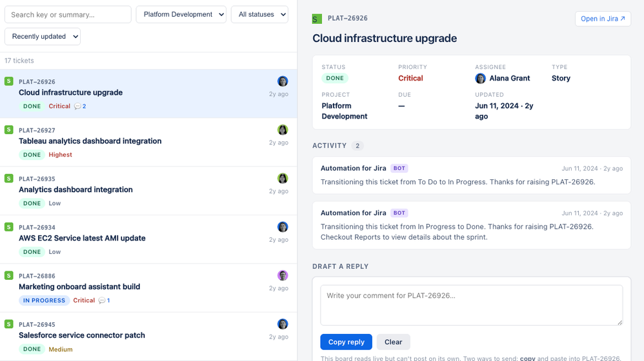Click assignee avatar on Analytics dashboard integration row
The image size is (644, 361).
(283, 179)
